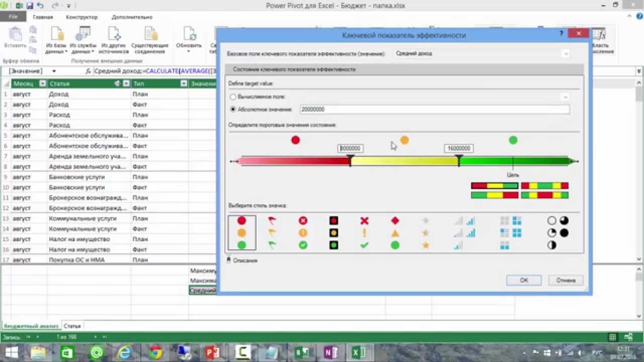Select 'Абсолютное значение' radio button
Image resolution: width=644 pixels, height=362 pixels.
point(232,109)
